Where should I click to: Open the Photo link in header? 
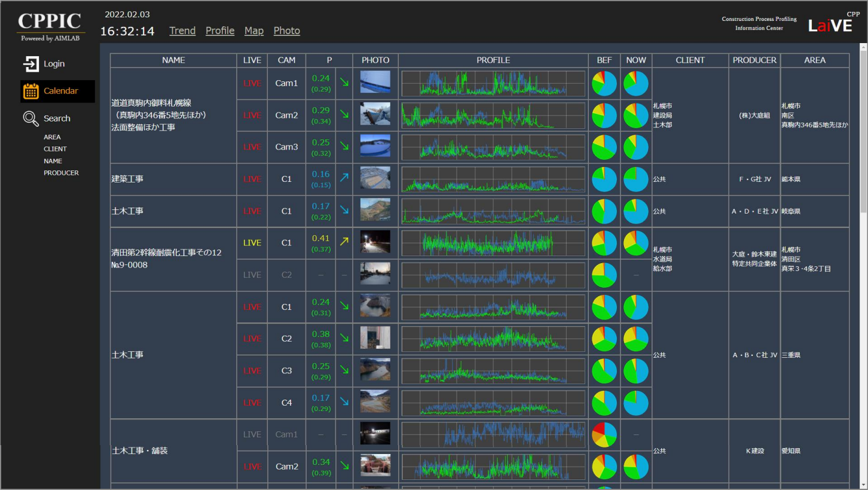286,31
